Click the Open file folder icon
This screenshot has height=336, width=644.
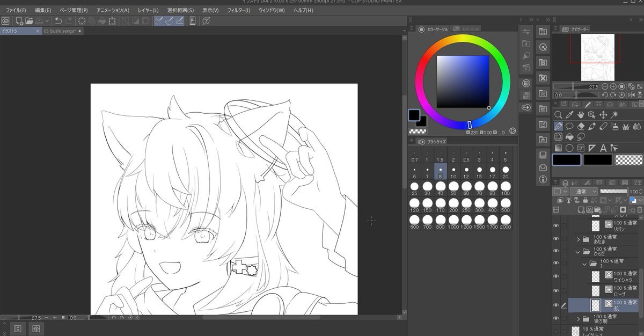click(x=29, y=21)
